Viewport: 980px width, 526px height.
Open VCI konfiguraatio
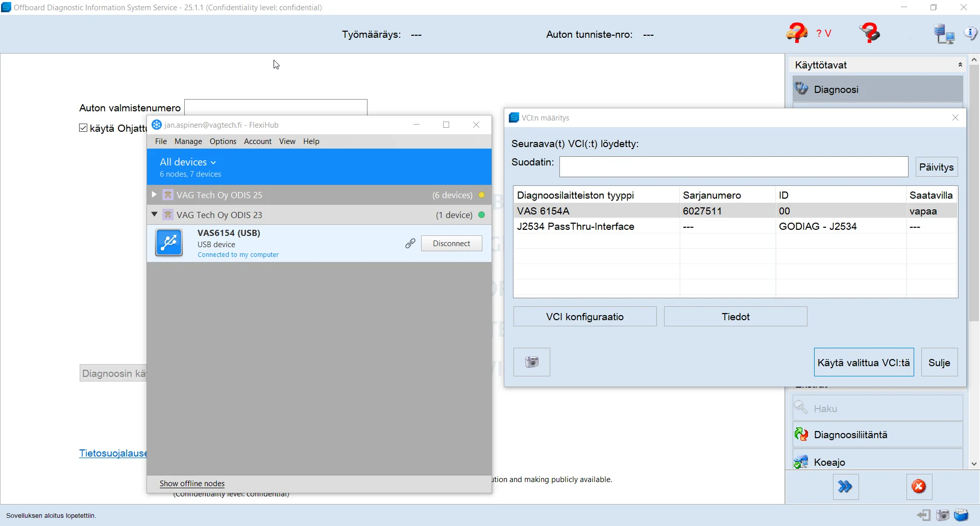point(585,317)
